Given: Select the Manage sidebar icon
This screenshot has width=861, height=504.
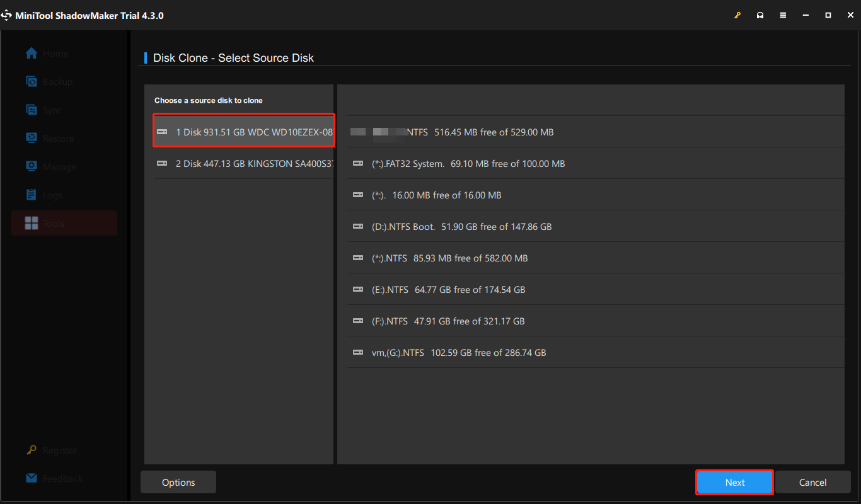Looking at the screenshot, I should tap(31, 166).
